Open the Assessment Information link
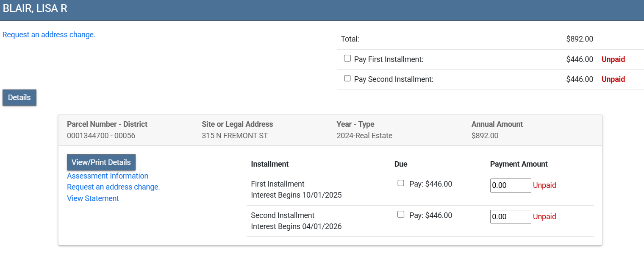Viewport: 644px width, 254px height. [x=108, y=176]
